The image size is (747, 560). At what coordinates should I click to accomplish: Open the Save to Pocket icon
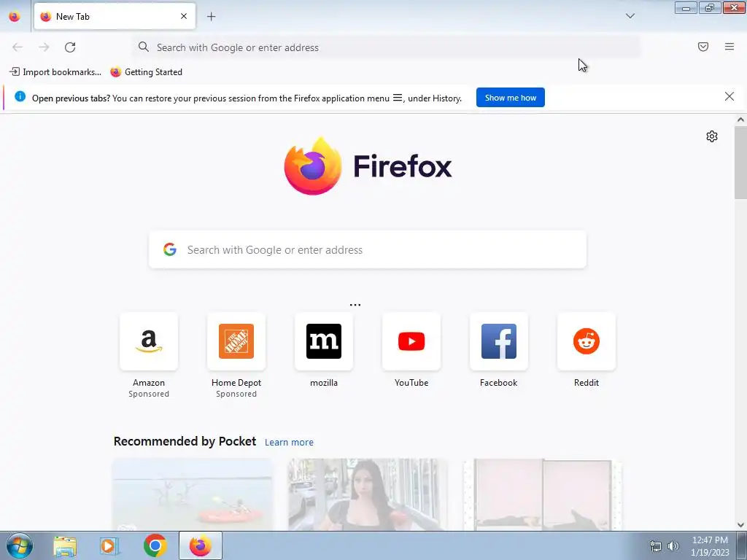tap(703, 47)
